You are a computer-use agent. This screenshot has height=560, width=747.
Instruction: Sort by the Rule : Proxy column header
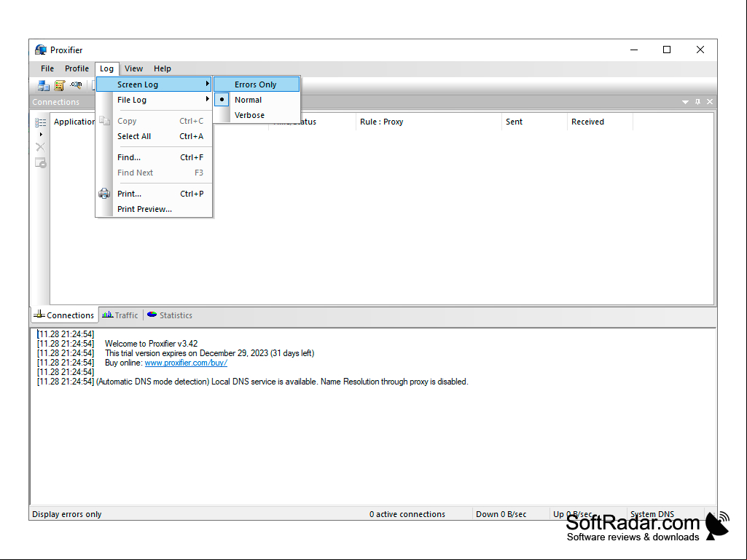429,122
